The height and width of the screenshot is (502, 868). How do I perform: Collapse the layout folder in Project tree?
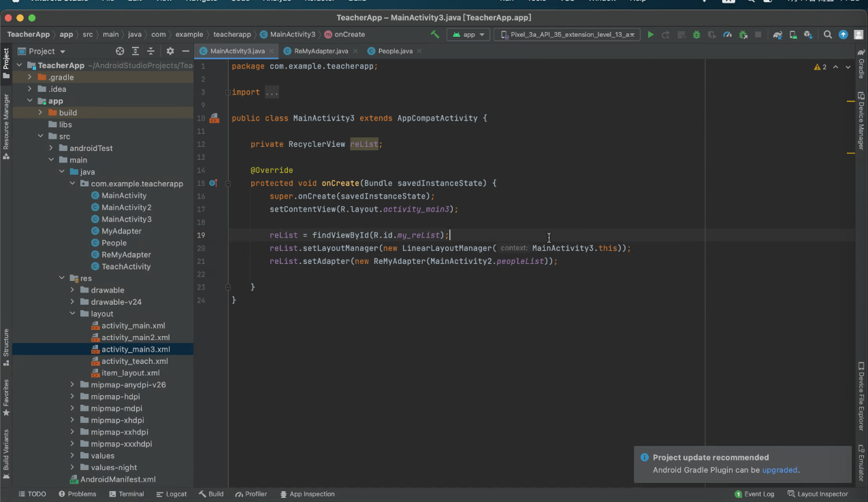coord(73,314)
